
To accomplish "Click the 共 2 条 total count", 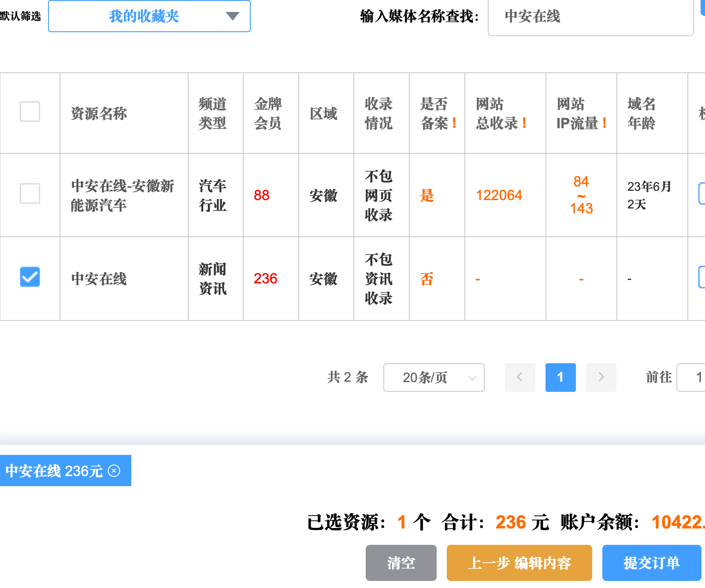I will coord(348,377).
